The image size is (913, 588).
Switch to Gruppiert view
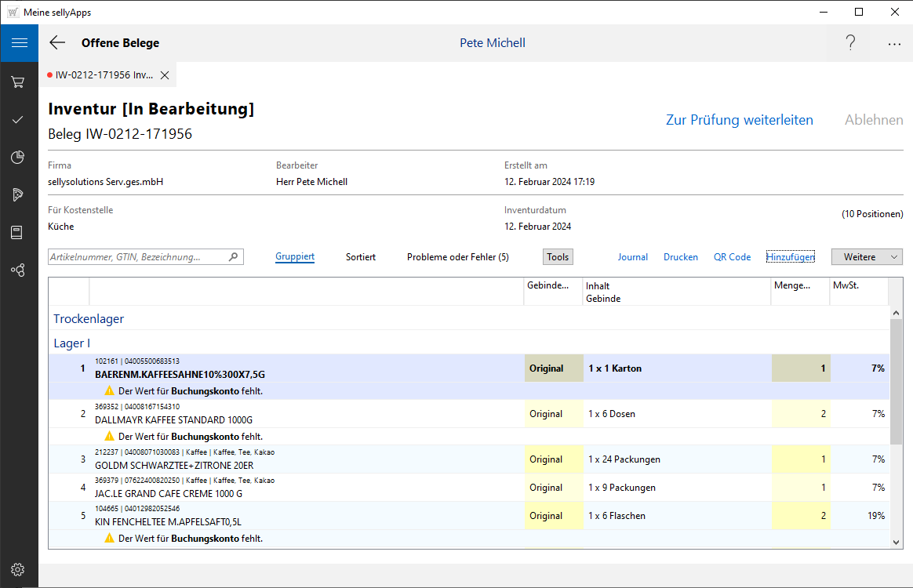(x=295, y=257)
